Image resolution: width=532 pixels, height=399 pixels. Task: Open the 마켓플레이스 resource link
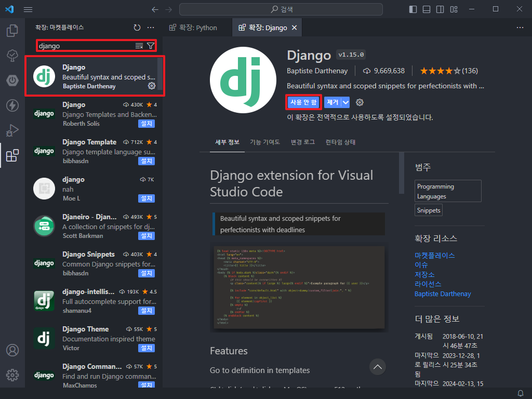click(x=435, y=255)
